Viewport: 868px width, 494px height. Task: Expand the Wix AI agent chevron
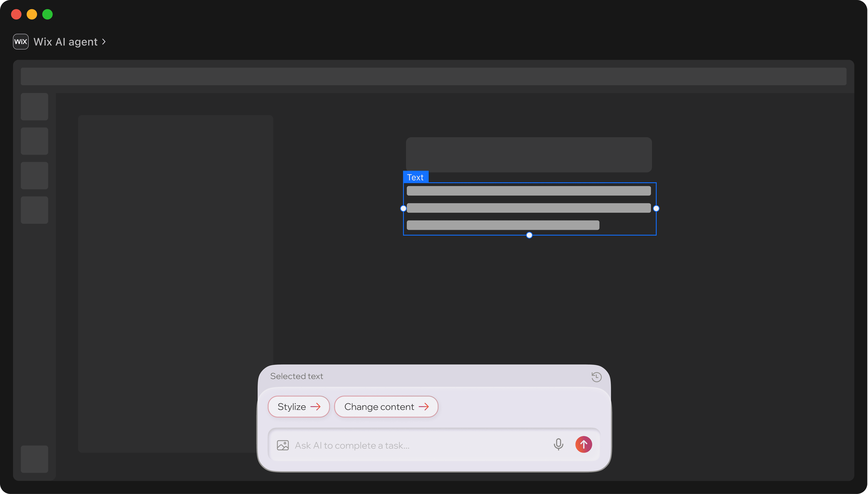tap(104, 42)
